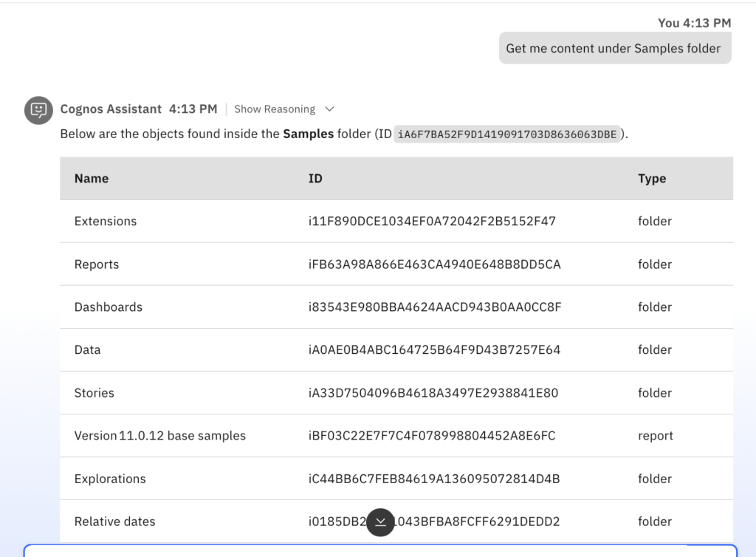Viewport: 756px width, 557px height.
Task: Click the Data folder name cell
Action: click(x=88, y=350)
